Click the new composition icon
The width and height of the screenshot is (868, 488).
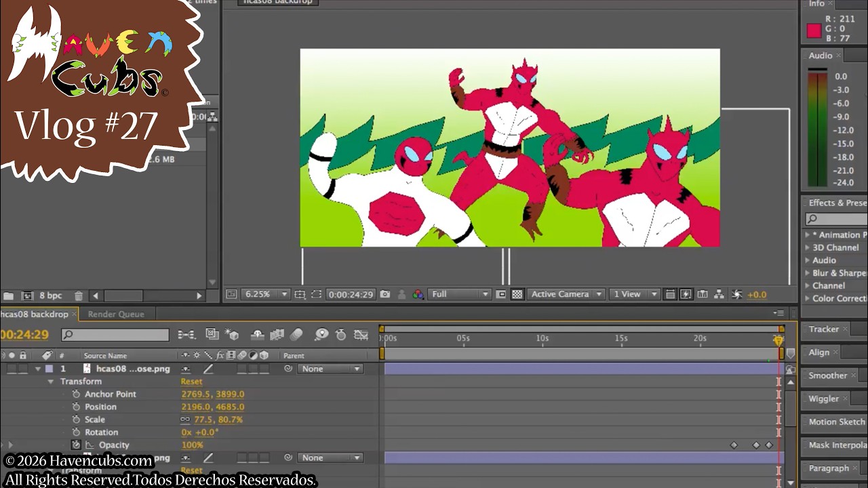click(27, 296)
